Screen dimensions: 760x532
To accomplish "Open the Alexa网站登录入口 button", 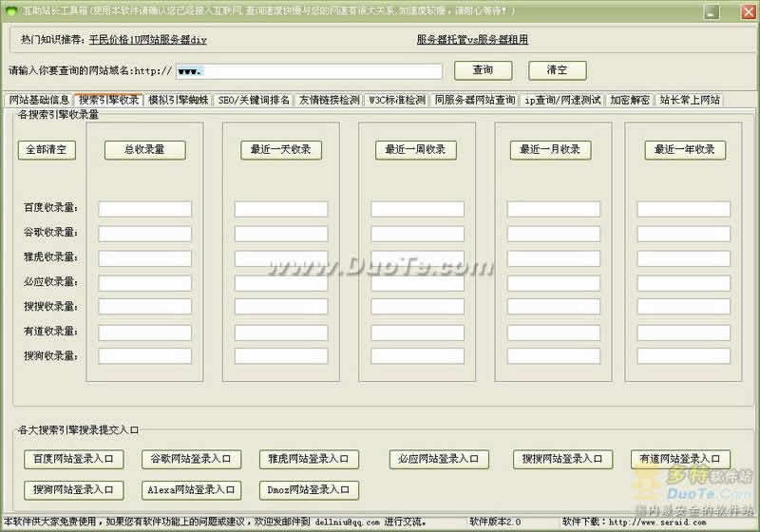I will (191, 490).
